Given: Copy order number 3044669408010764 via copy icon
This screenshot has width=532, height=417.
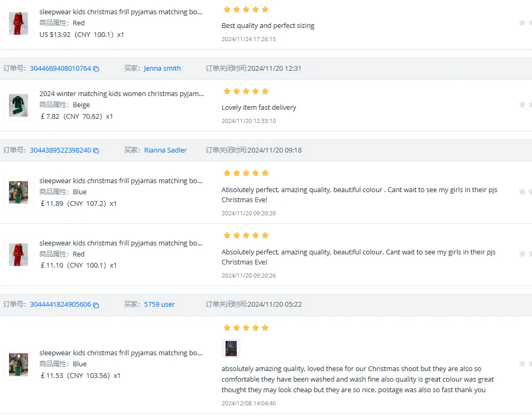Looking at the screenshot, I should point(96,69).
